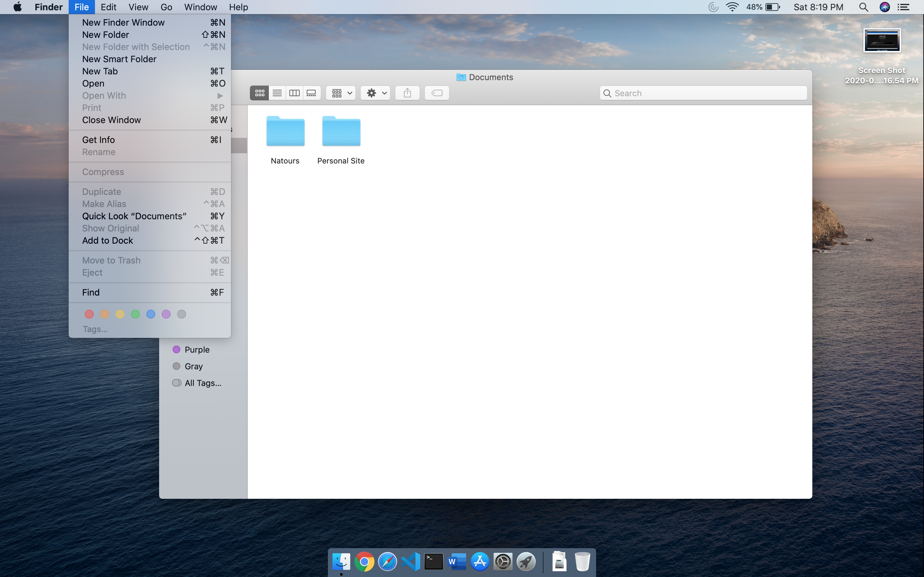Viewport: 924px width, 577px height.
Task: Click the Purple tag color swatch
Action: click(x=166, y=314)
